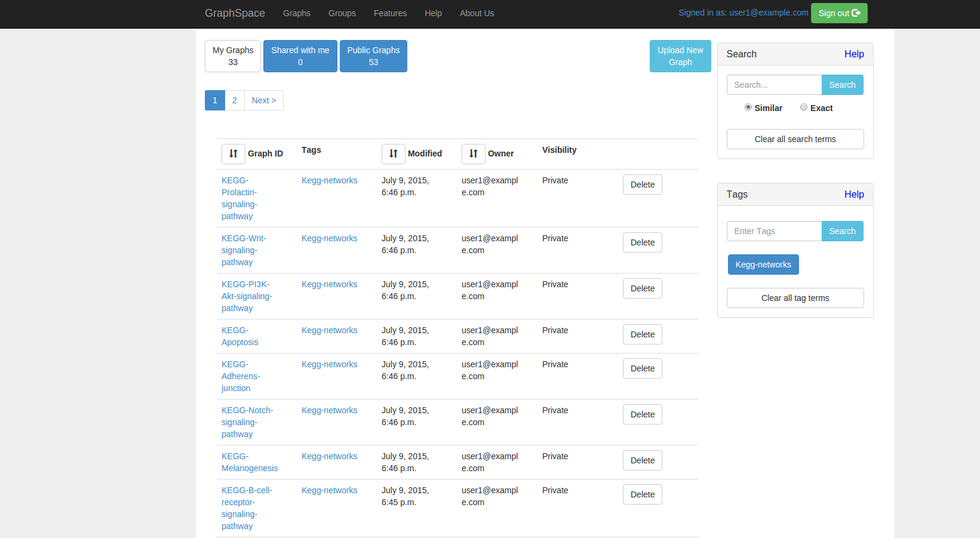Click Search button next to tags field
The image size is (980, 538).
tap(842, 231)
